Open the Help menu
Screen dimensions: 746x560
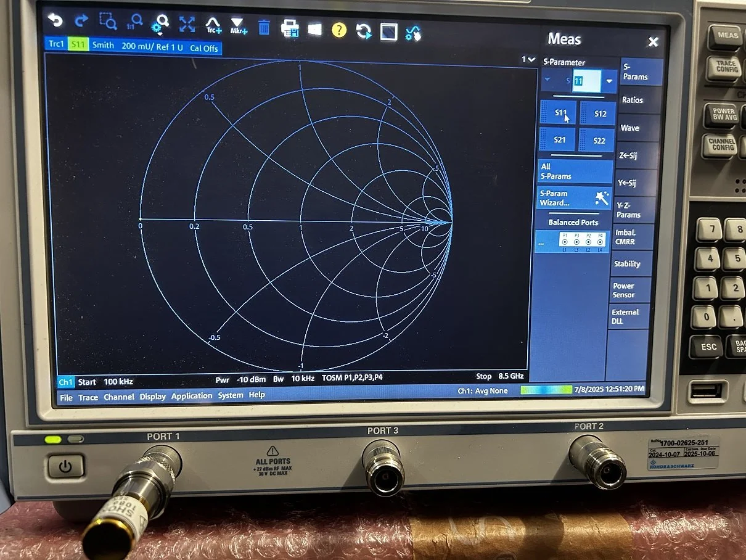click(x=256, y=395)
